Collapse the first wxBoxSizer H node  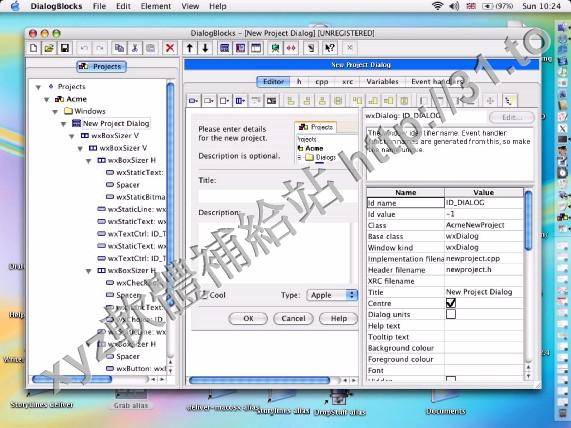(88, 161)
